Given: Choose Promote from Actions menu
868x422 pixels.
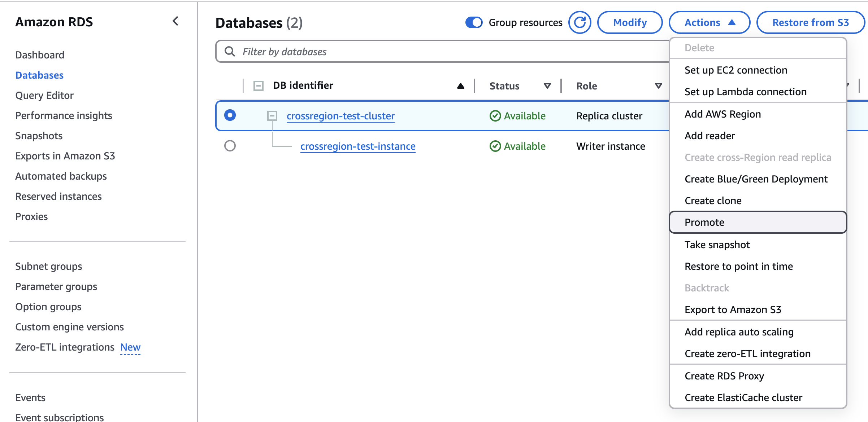Looking at the screenshot, I should 704,222.
